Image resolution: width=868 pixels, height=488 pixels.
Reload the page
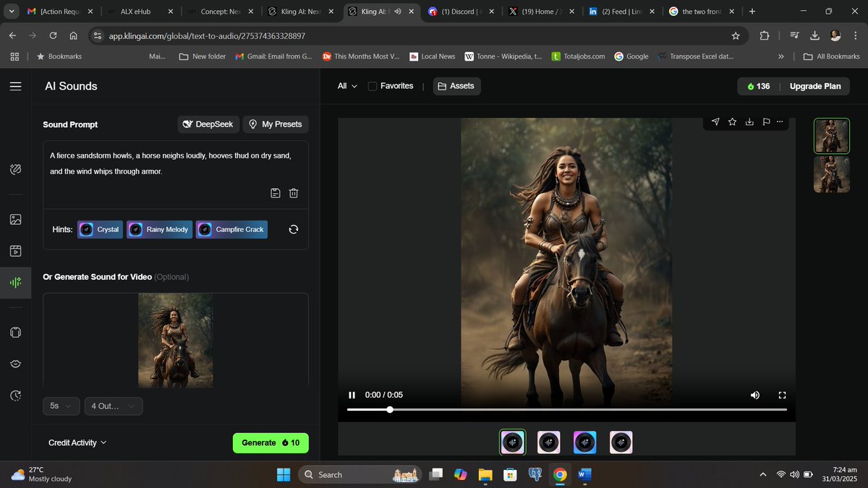[x=53, y=35]
